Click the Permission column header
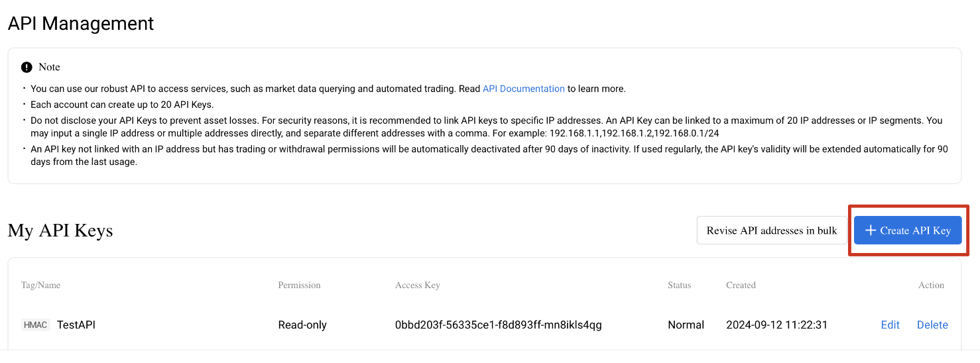This screenshot has width=980, height=363. [x=299, y=285]
